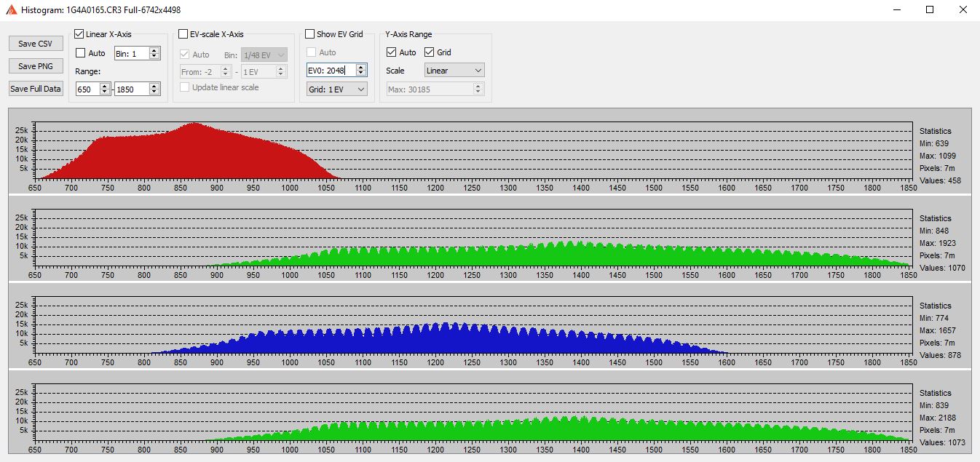This screenshot has width=980, height=462.
Task: Click Save CSV button
Action: point(36,44)
